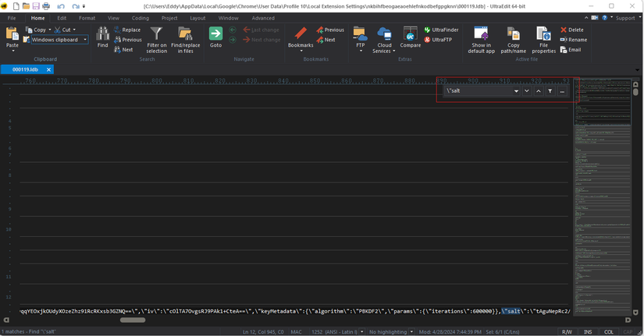Click the Support link
Image resolution: width=644 pixels, height=336 pixels.
625,18
